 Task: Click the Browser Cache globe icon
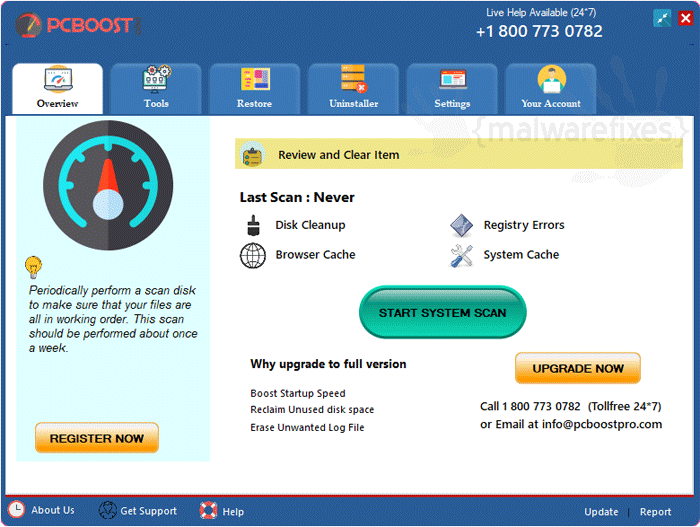pyautogui.click(x=253, y=255)
